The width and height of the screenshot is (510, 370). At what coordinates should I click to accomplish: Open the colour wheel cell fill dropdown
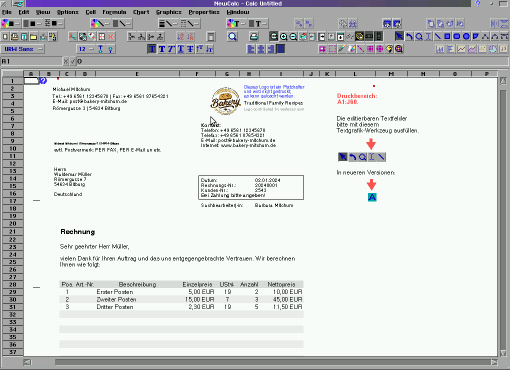point(11,24)
